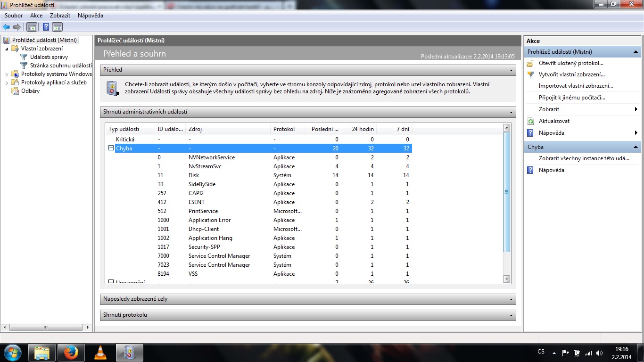The width and height of the screenshot is (644, 362).
Task: Click the volume icon in system tray
Action: click(599, 353)
